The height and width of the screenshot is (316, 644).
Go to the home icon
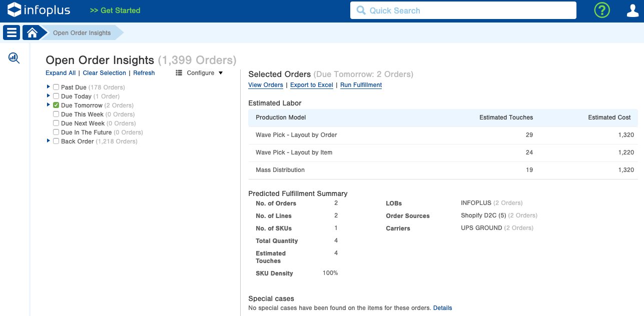click(x=32, y=33)
